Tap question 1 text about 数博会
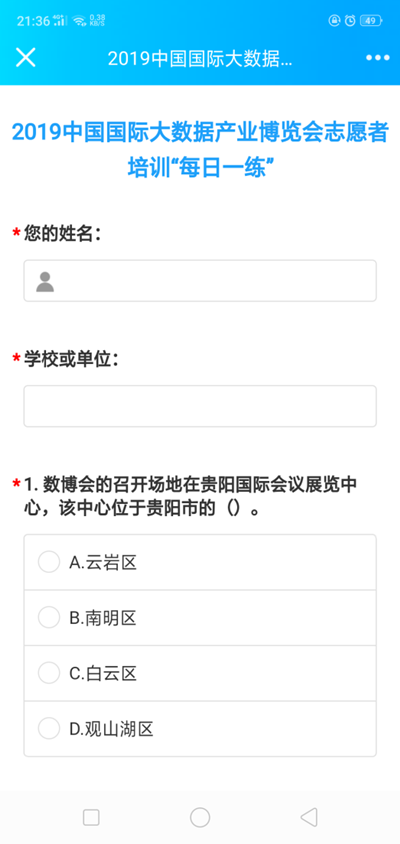400x844 pixels. click(x=191, y=496)
